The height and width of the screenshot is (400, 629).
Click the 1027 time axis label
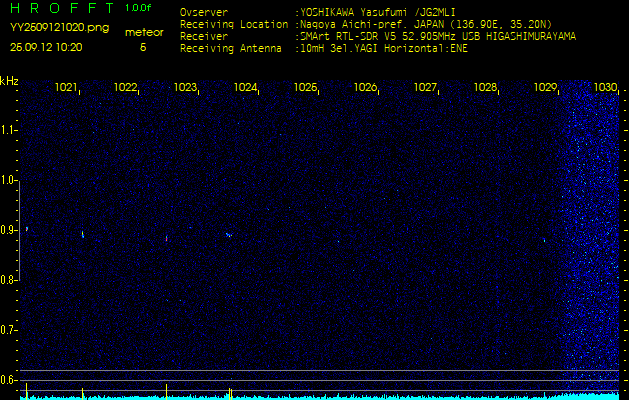point(425,87)
